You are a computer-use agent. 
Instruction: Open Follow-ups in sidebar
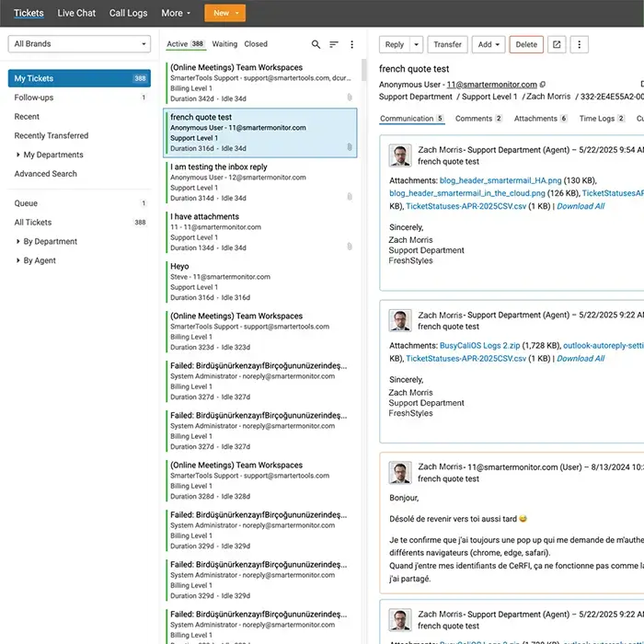coord(79,98)
